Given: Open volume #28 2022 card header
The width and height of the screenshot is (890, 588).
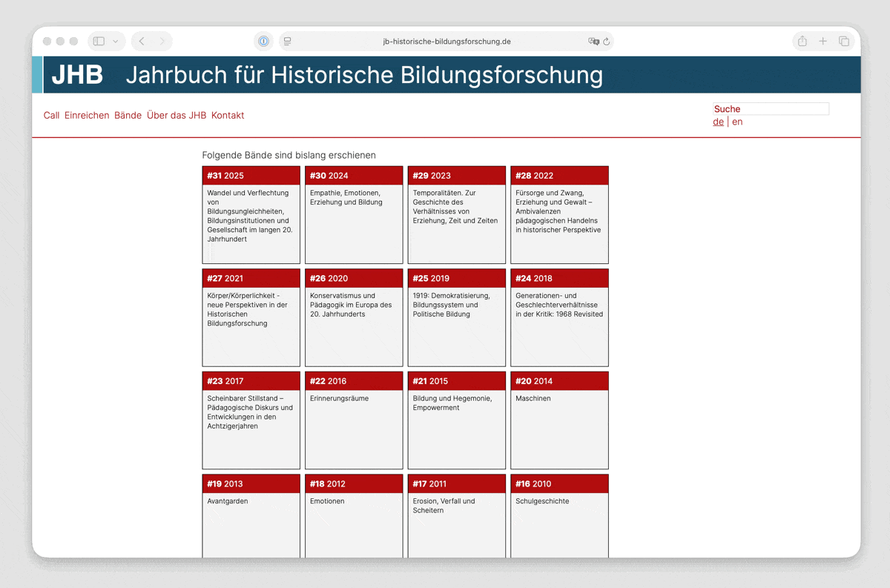Looking at the screenshot, I should pos(559,176).
